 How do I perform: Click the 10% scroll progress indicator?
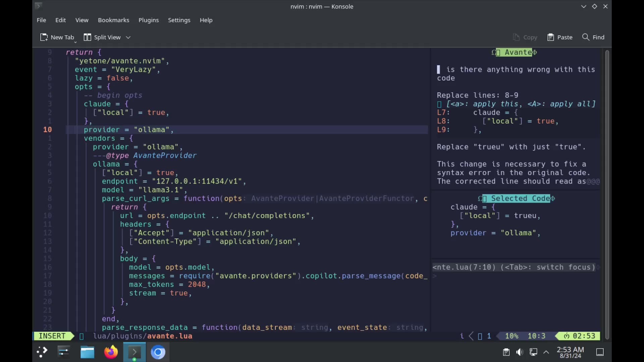[x=511, y=336]
